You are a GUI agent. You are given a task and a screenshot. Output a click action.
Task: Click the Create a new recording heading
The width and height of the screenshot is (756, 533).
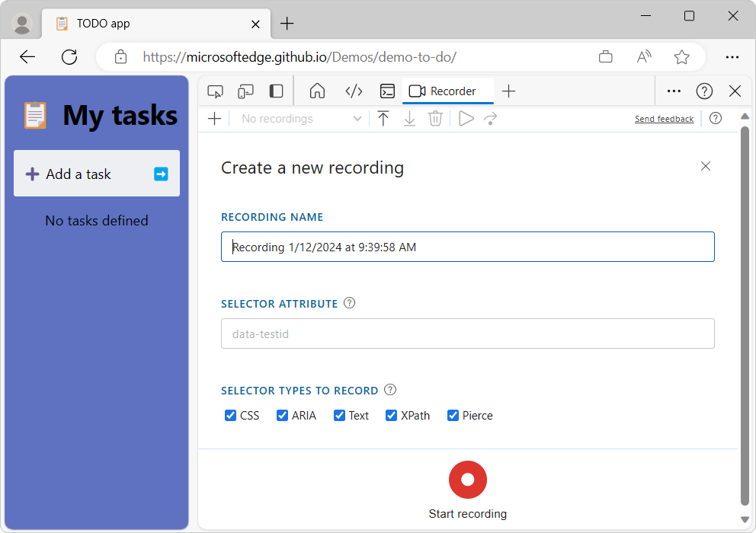(x=312, y=168)
